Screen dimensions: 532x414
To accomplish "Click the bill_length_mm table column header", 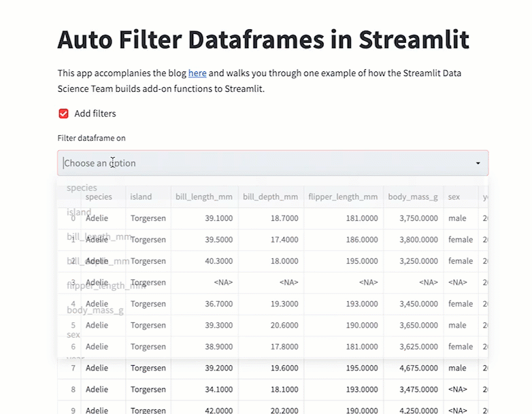I will [205, 196].
